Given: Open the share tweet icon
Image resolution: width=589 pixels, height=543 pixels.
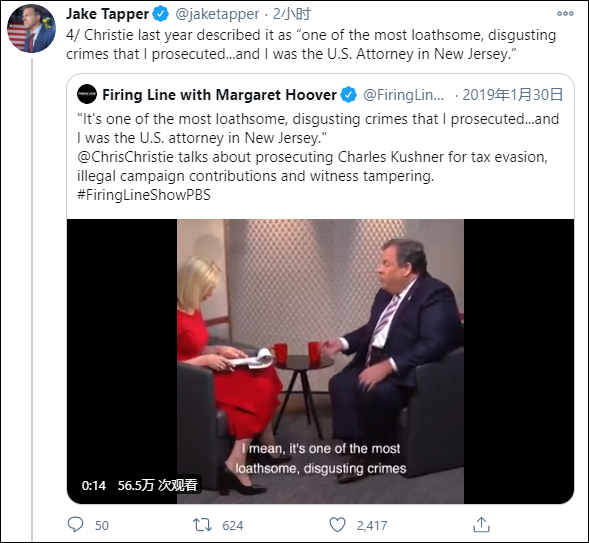Looking at the screenshot, I should click(x=481, y=524).
